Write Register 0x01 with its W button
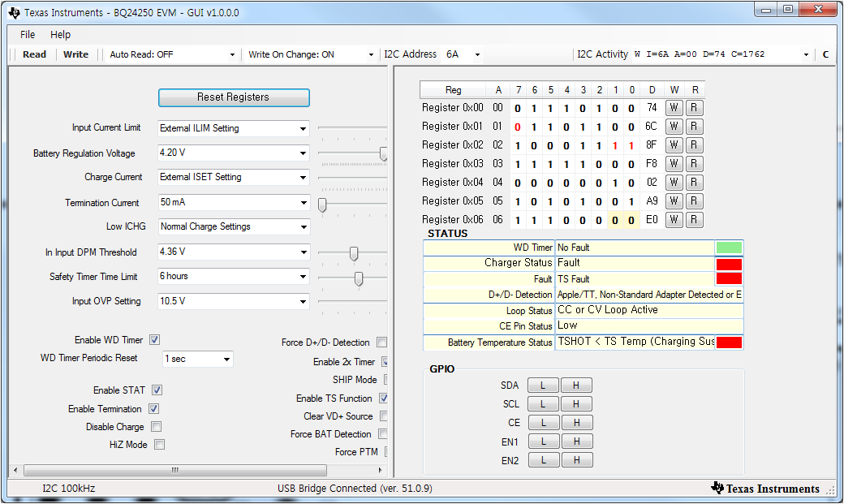 pos(674,127)
